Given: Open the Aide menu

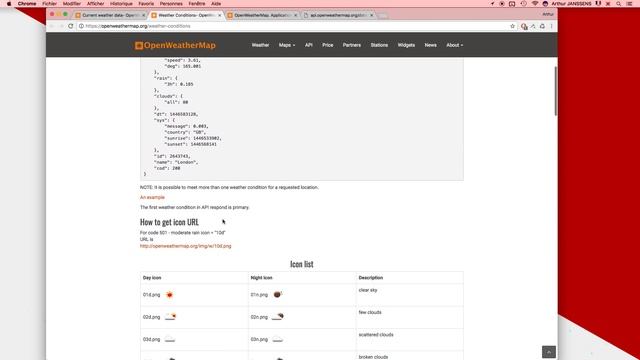Looking at the screenshot, I should coord(216,4).
